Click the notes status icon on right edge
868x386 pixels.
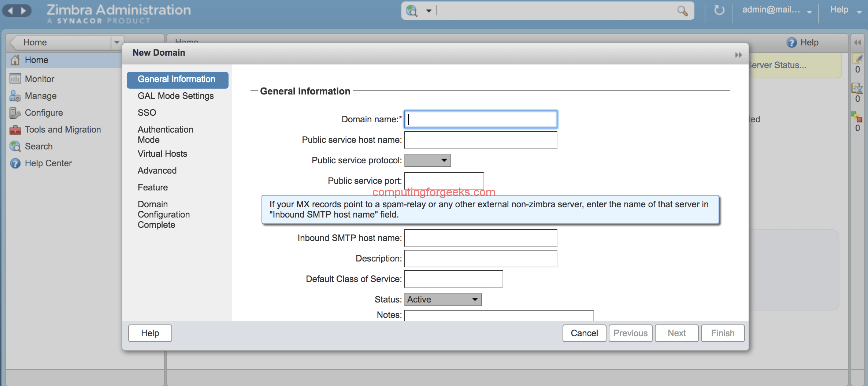857,59
